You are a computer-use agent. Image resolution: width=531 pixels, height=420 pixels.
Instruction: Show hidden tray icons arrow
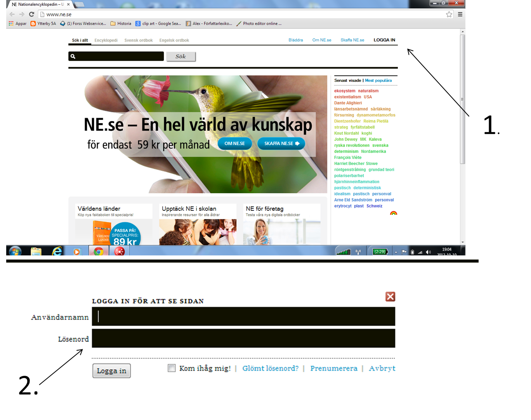coord(396,252)
